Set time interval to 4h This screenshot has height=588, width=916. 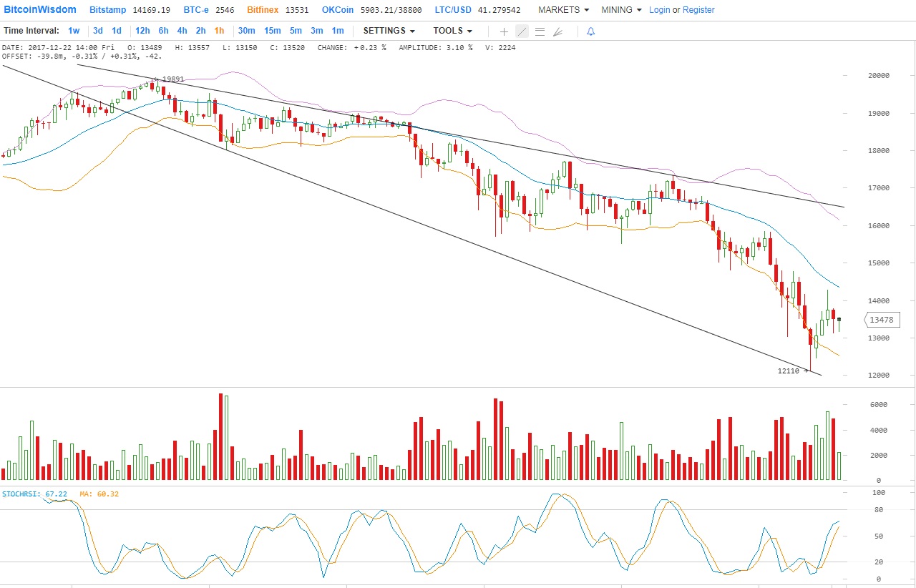point(182,31)
